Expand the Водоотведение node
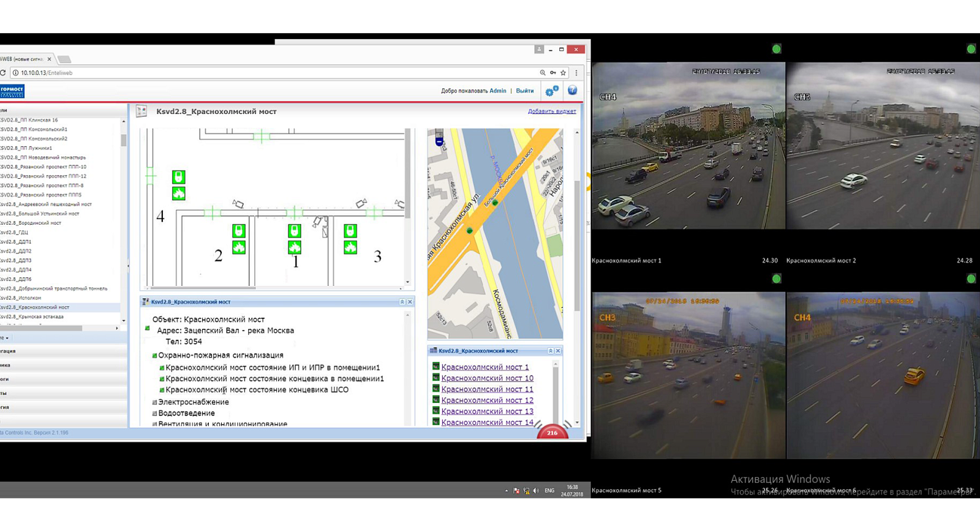Image resolution: width=980 pixels, height=532 pixels. tap(154, 414)
